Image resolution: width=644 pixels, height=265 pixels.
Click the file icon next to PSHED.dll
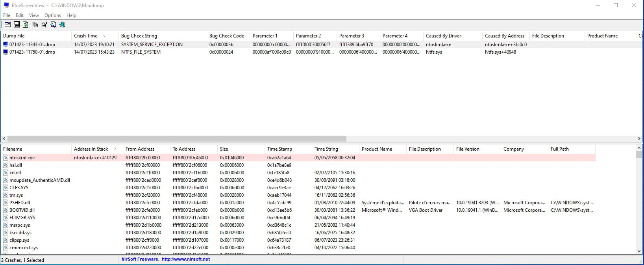(6, 203)
